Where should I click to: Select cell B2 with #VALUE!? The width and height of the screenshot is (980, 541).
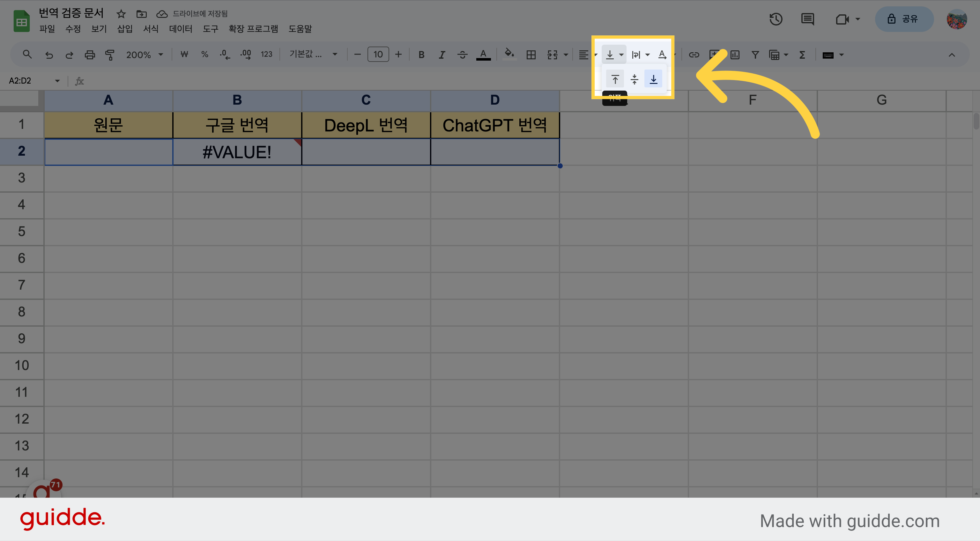[x=237, y=152]
